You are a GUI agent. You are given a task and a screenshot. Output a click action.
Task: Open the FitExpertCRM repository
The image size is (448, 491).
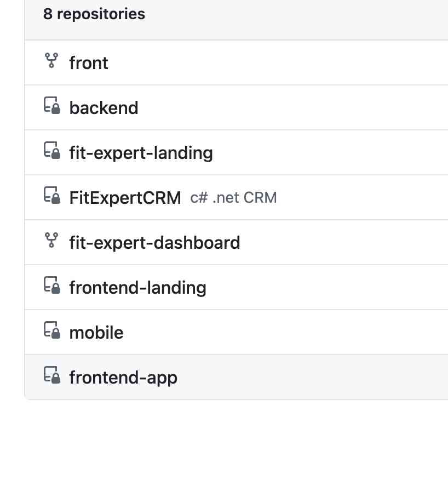point(125,198)
